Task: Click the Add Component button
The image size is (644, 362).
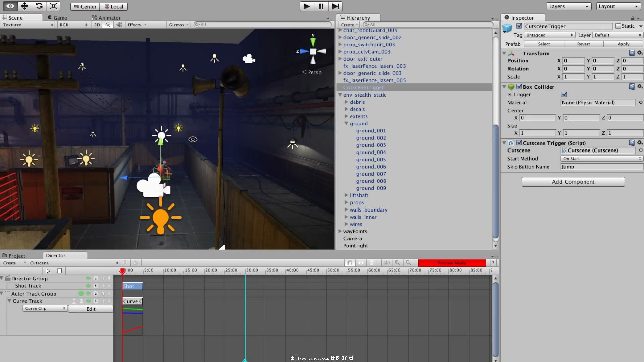Action: click(x=573, y=182)
